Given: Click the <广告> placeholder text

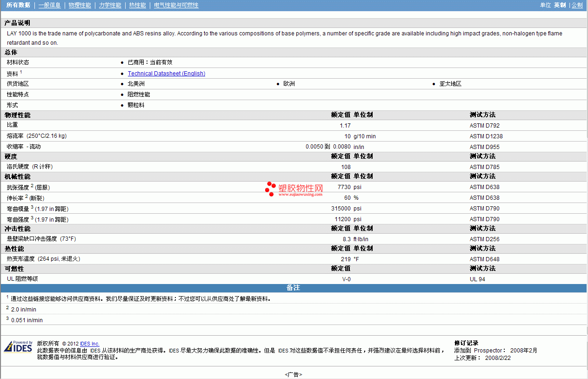Looking at the screenshot, I should [x=294, y=374].
